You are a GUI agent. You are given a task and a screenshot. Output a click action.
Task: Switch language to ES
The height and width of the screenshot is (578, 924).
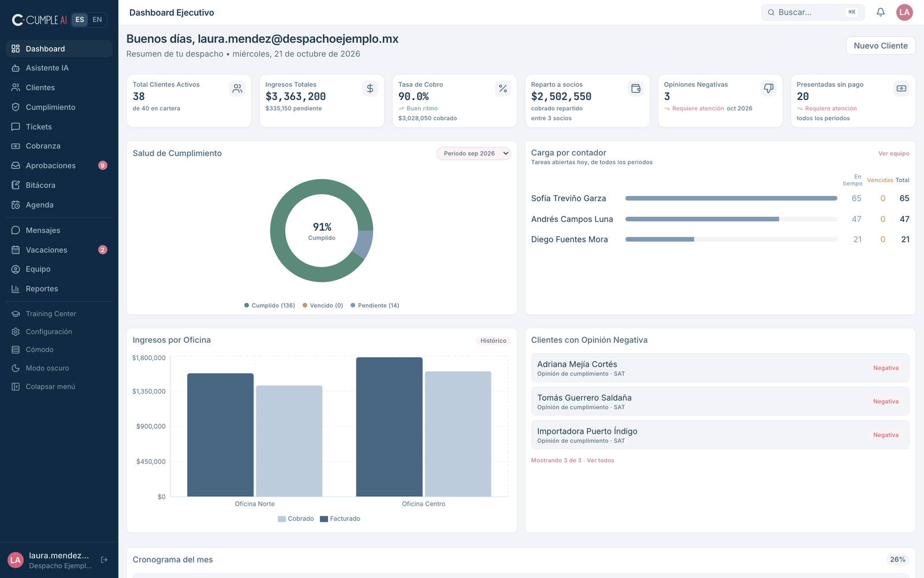click(80, 20)
